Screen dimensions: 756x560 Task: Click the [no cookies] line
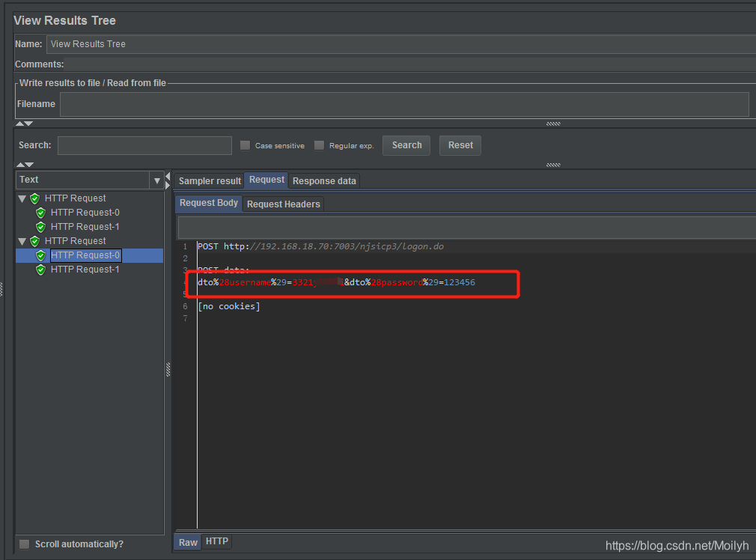click(x=228, y=306)
